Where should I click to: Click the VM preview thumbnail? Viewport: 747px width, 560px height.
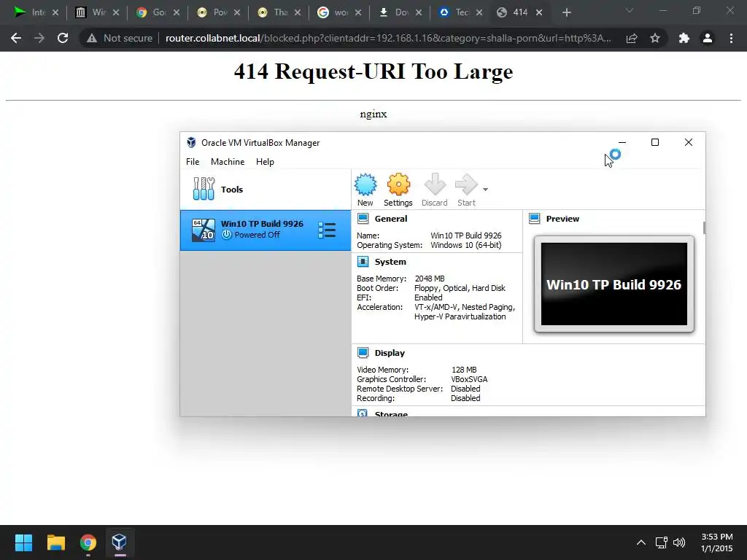coord(614,284)
